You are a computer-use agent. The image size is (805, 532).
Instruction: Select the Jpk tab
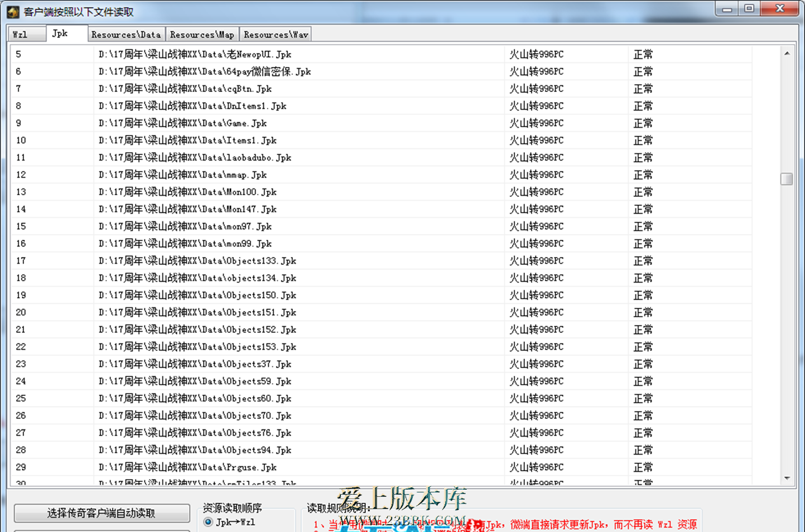pos(67,33)
